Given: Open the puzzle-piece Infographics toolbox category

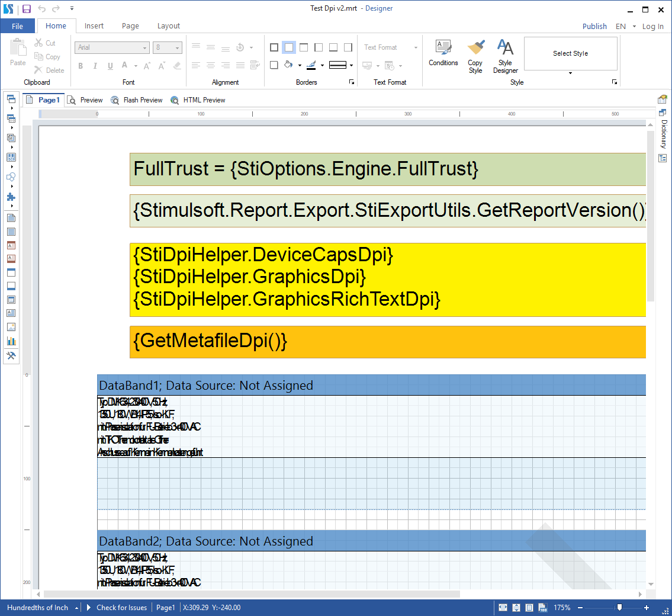Looking at the screenshot, I should 11,197.
